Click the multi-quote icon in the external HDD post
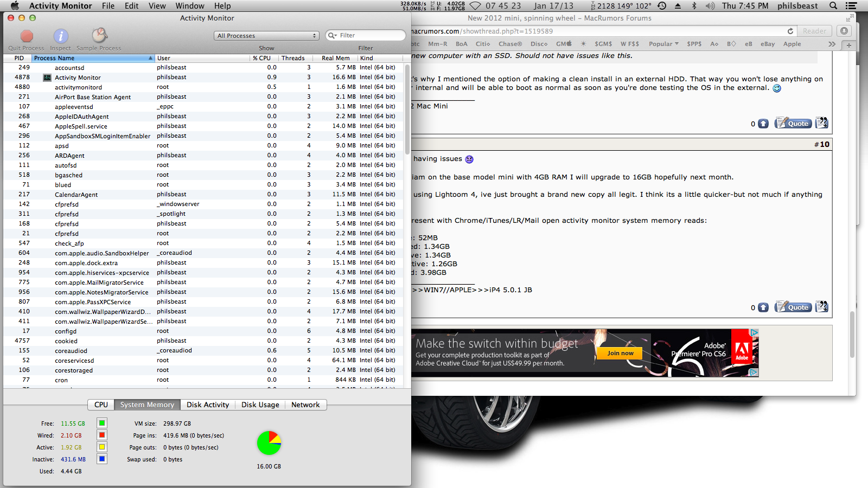The image size is (868, 488). pos(822,123)
